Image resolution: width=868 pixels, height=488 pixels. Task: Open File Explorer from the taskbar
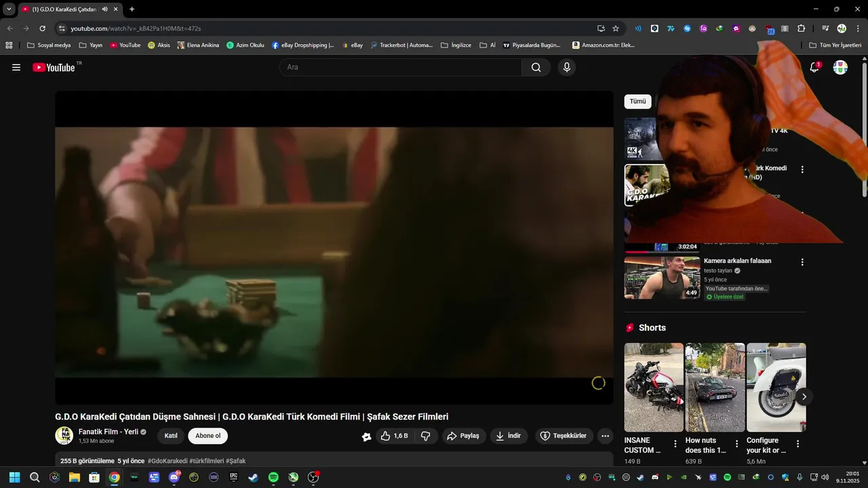75,477
